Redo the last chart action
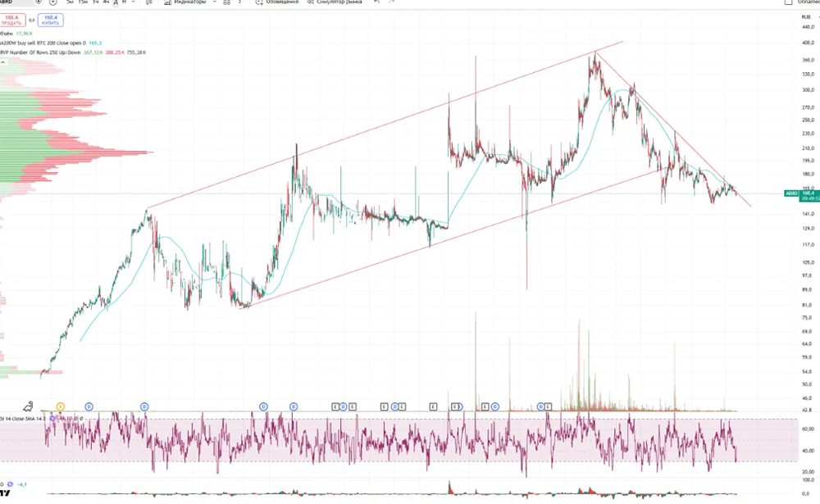Viewport: 820px width, 504px height. pos(391,2)
